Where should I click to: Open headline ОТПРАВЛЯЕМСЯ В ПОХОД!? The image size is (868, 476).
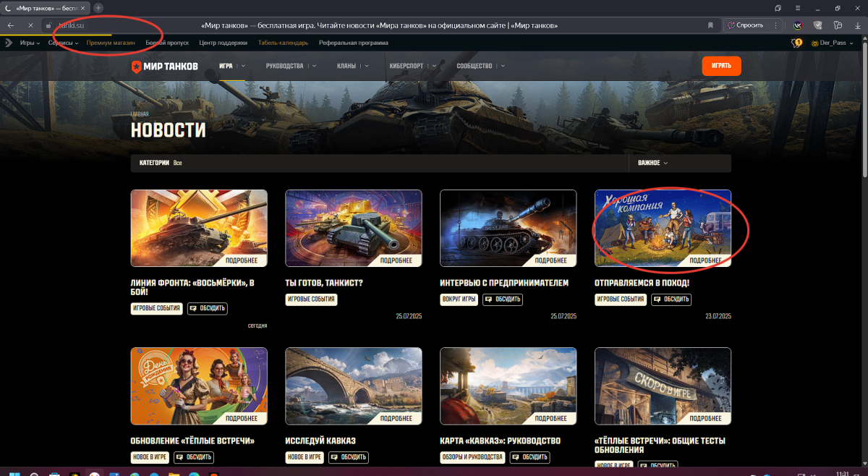coord(642,283)
